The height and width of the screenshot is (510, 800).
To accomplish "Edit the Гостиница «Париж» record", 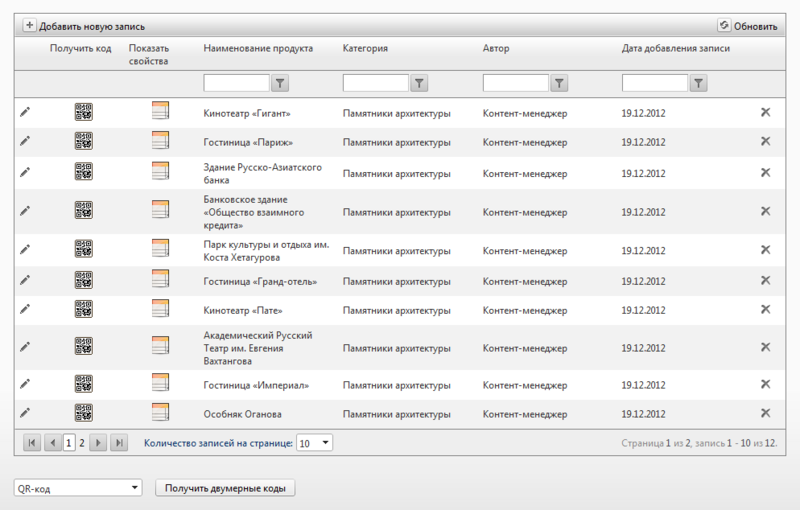I will (x=25, y=141).
